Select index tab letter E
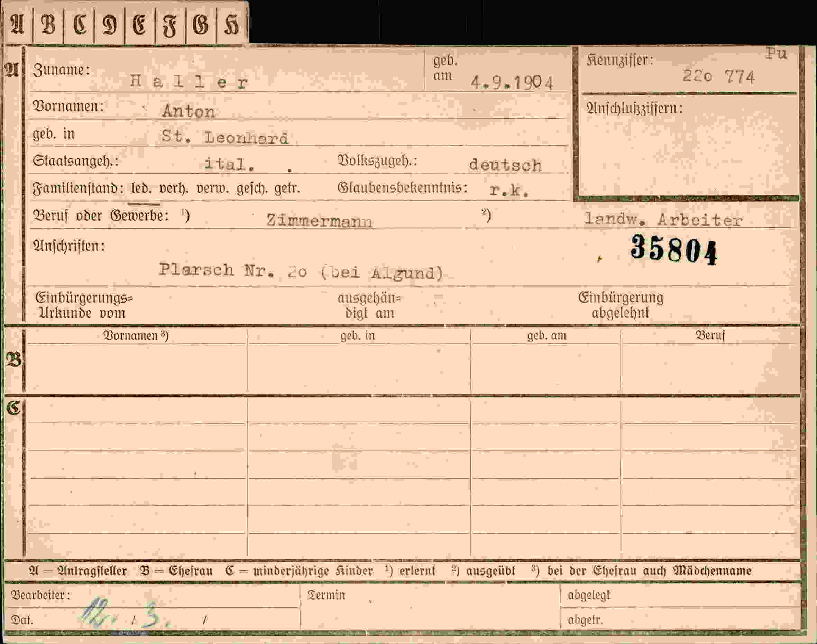This screenshot has width=817, height=644. [x=140, y=25]
